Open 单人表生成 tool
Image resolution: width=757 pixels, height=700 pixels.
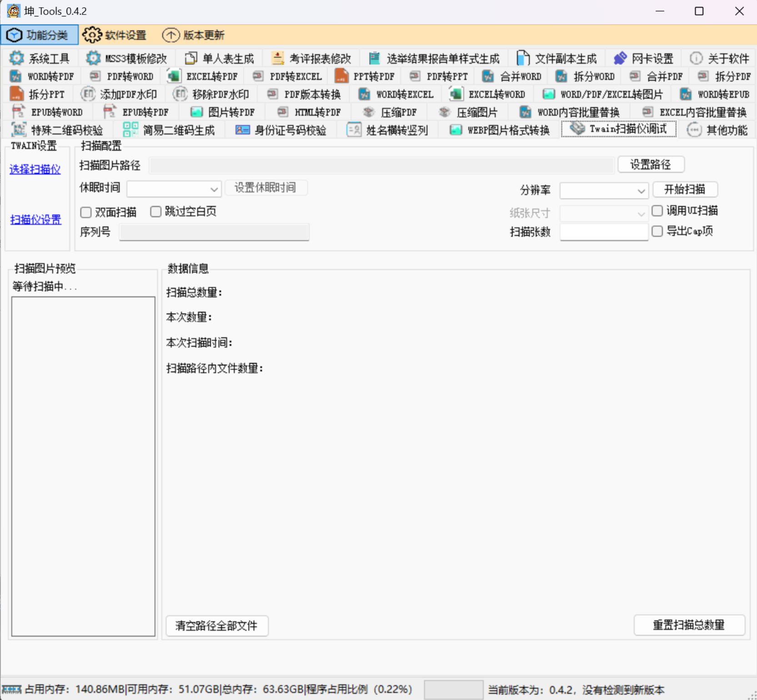219,58
